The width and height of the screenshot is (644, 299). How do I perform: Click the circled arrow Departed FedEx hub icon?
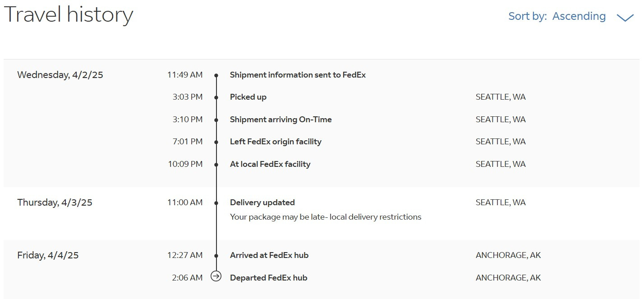[216, 276]
